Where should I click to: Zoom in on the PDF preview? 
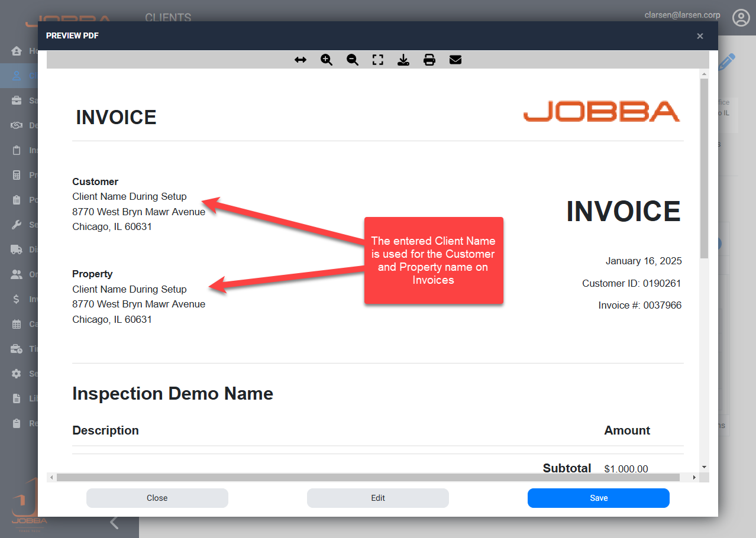pos(327,60)
